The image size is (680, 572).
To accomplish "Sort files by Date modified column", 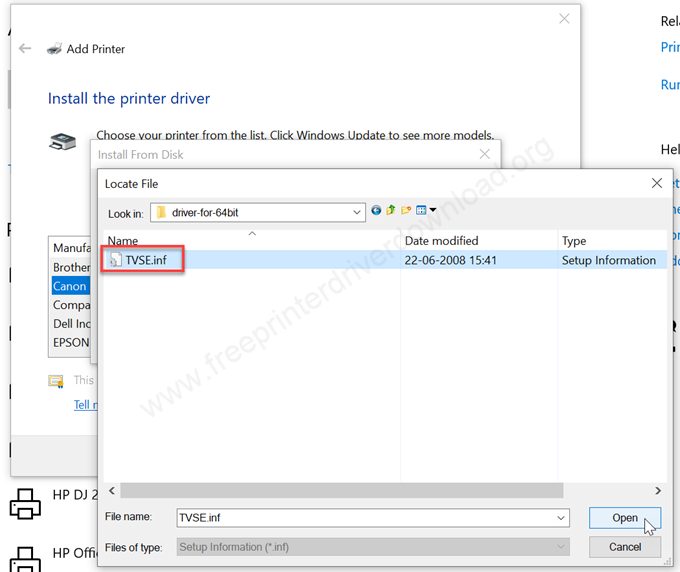I will tap(441, 241).
